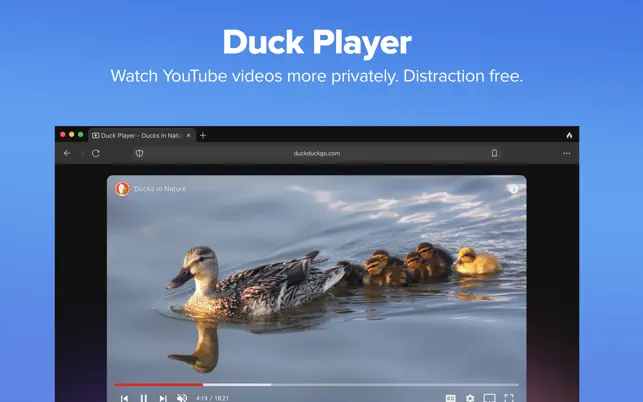This screenshot has width=643, height=402.
Task: Go back with the browser back arrow
Action: [67, 153]
